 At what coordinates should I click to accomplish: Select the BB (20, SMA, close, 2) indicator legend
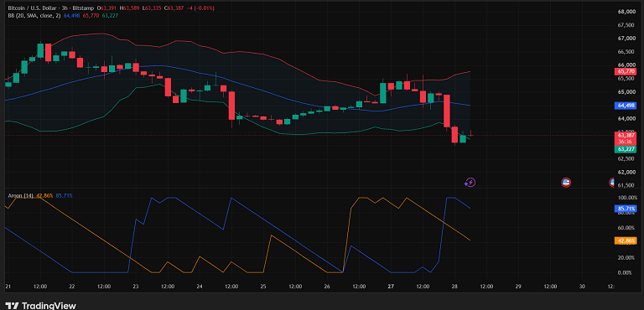point(35,16)
